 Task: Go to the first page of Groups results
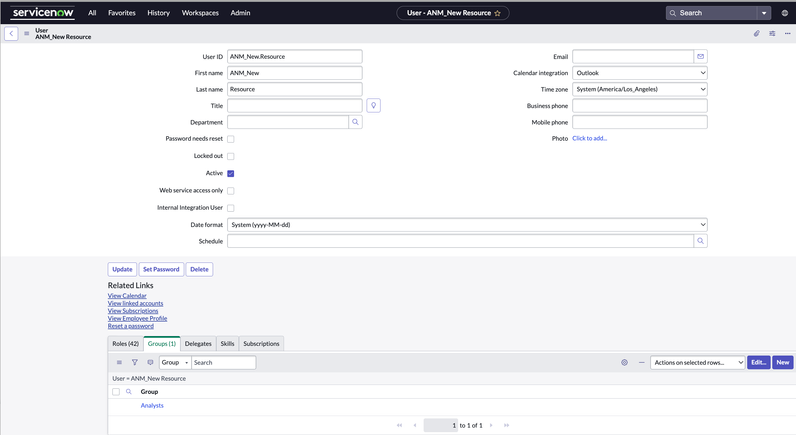(400, 425)
